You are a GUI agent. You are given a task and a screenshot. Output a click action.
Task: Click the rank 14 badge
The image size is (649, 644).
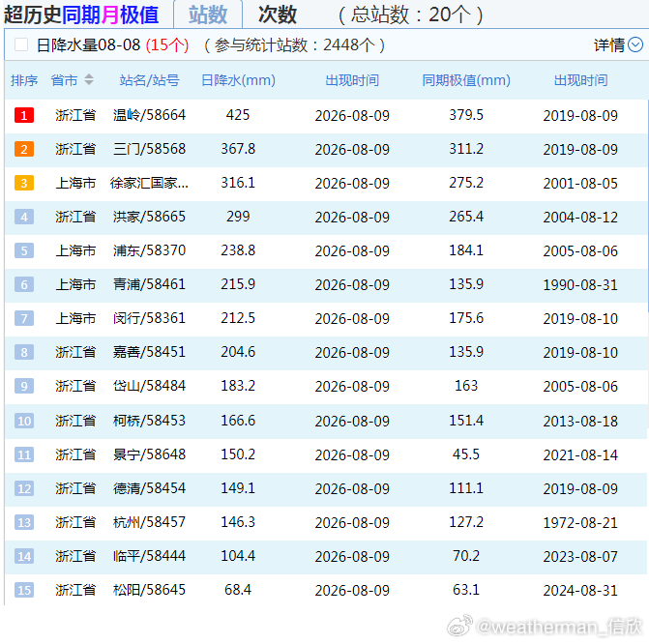24,556
